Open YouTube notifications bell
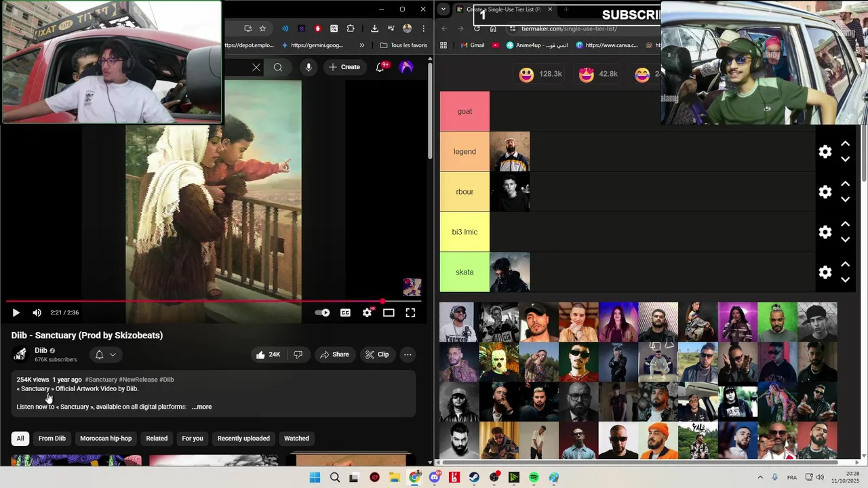This screenshot has height=488, width=868. (x=380, y=67)
